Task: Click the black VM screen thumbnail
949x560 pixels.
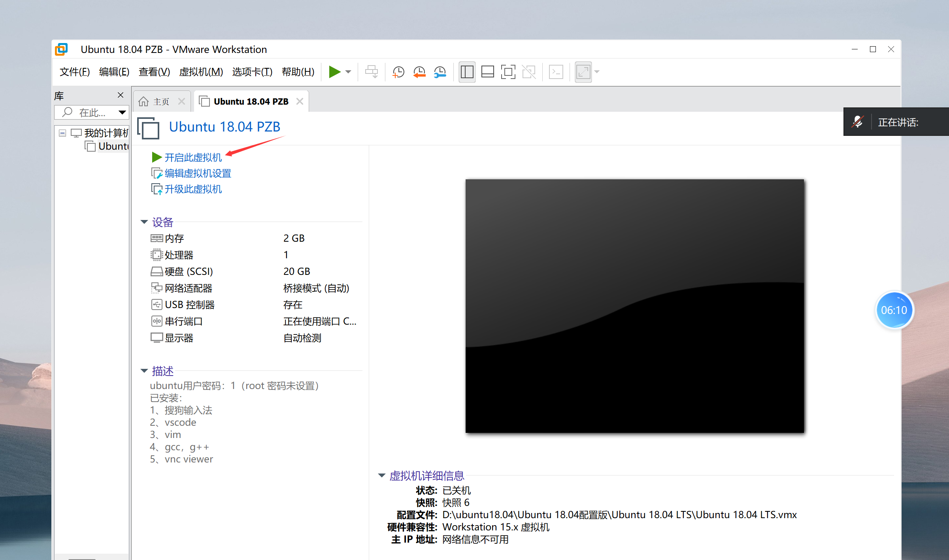Action: (x=634, y=306)
